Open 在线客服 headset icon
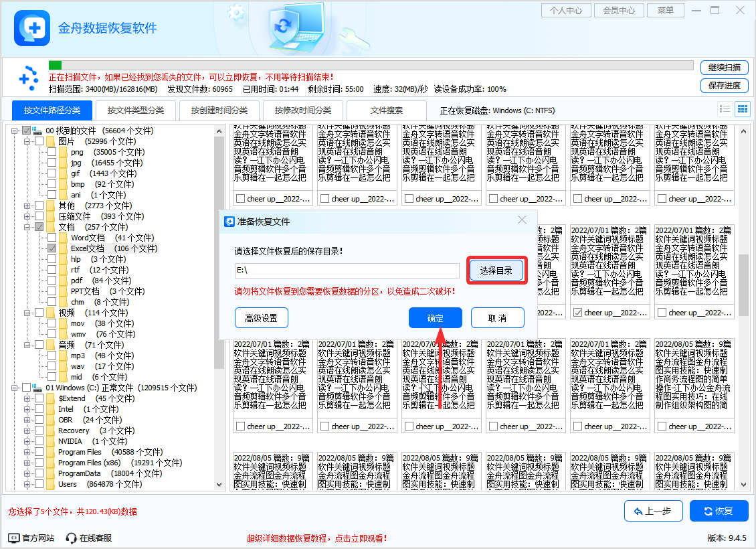The image size is (756, 549). click(72, 538)
